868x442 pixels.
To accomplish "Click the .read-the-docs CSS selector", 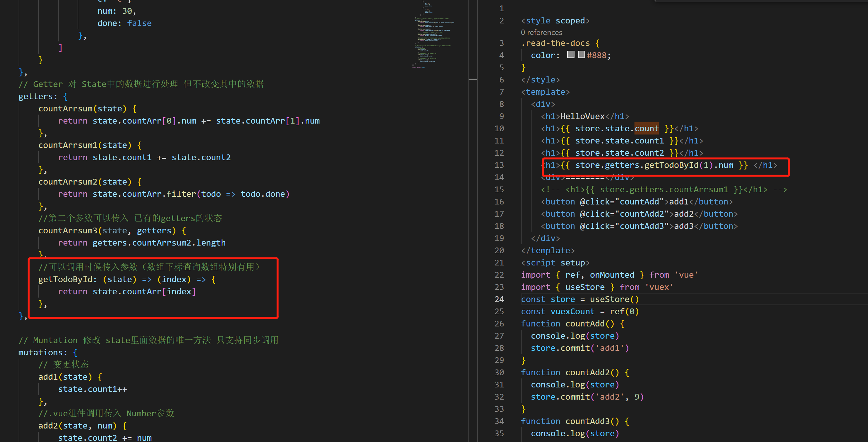I will (555, 43).
